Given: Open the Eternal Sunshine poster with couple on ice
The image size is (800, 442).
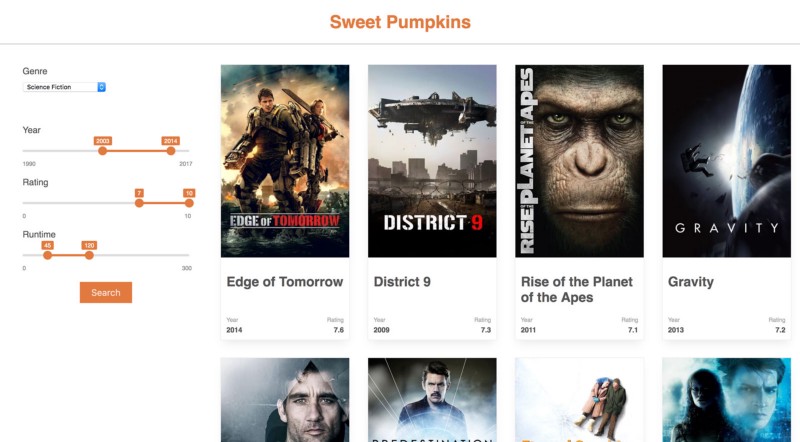Looking at the screenshot, I should tap(580, 400).
